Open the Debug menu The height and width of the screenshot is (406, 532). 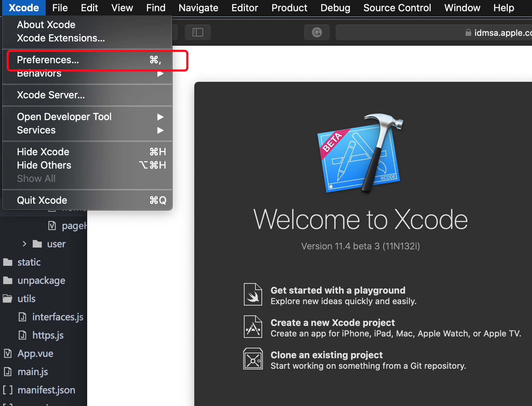pyautogui.click(x=336, y=8)
